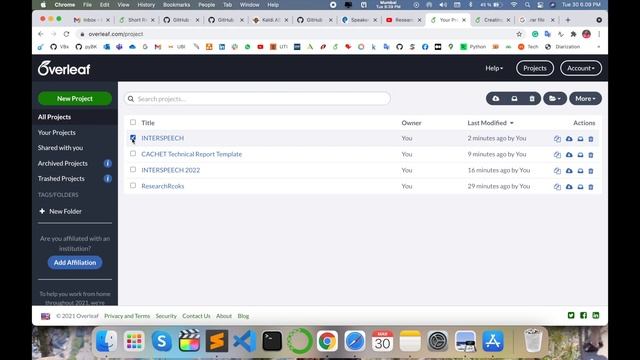Screen dimensions: 640x360
Task: Trash the INTERSPEECH project
Action: [591, 139]
